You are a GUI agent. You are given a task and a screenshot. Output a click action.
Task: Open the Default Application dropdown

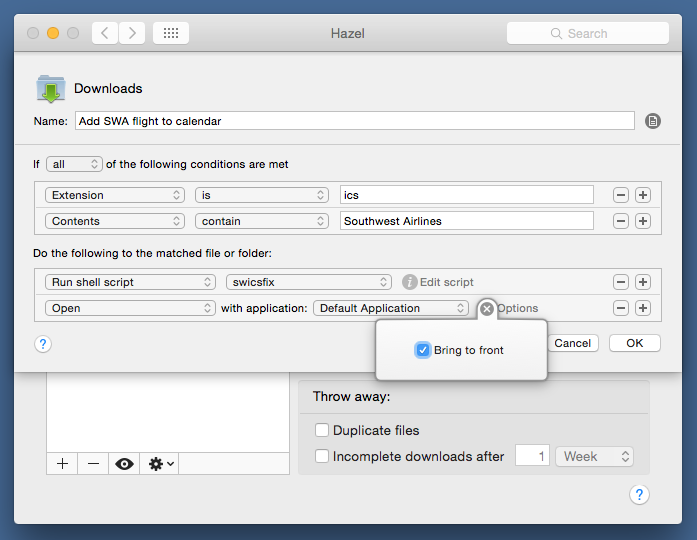(391, 308)
